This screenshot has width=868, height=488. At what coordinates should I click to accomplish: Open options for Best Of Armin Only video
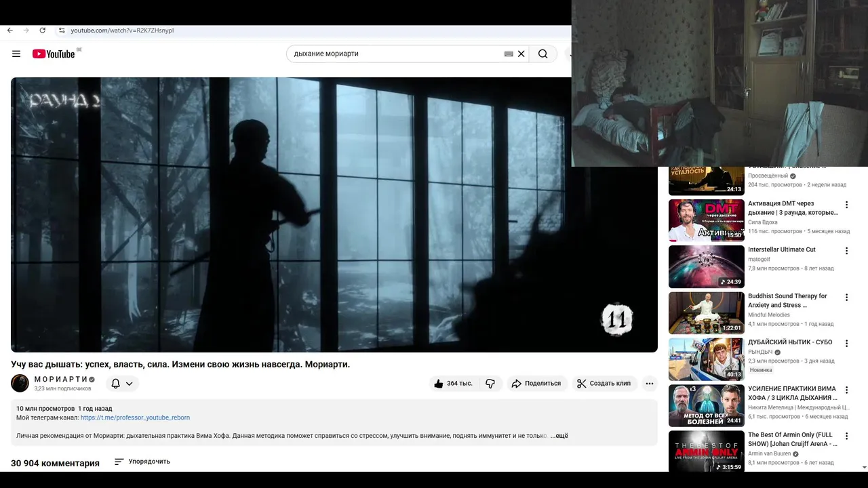846,436
